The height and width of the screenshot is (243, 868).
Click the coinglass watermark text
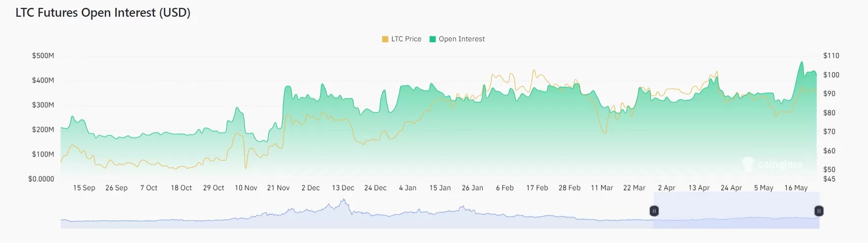pos(780,164)
